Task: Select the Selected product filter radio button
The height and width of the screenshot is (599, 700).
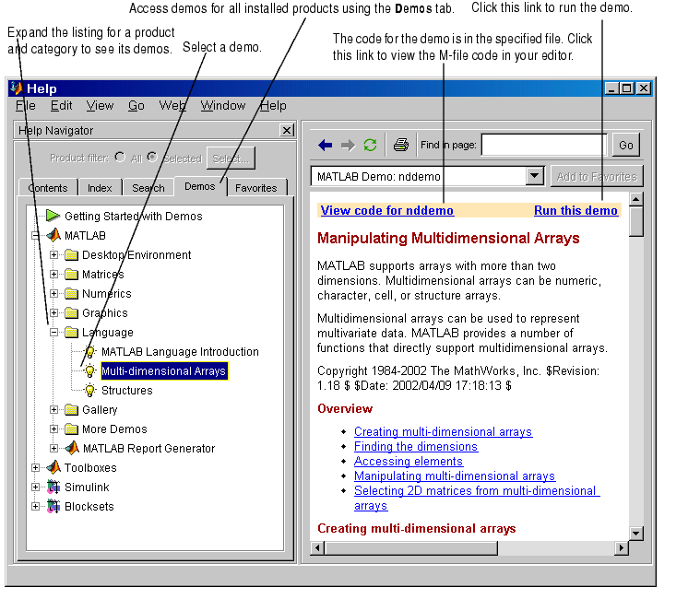Action: pyautogui.click(x=152, y=157)
